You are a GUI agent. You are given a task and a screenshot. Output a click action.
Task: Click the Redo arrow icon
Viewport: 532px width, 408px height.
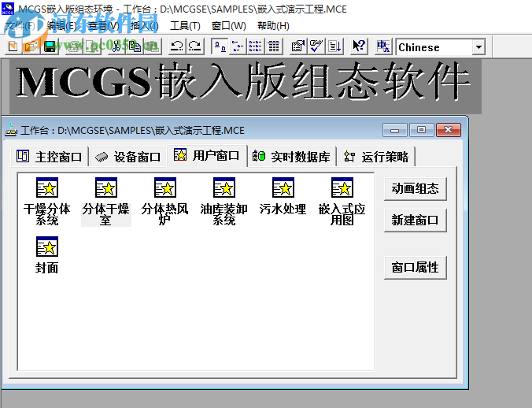(194, 46)
